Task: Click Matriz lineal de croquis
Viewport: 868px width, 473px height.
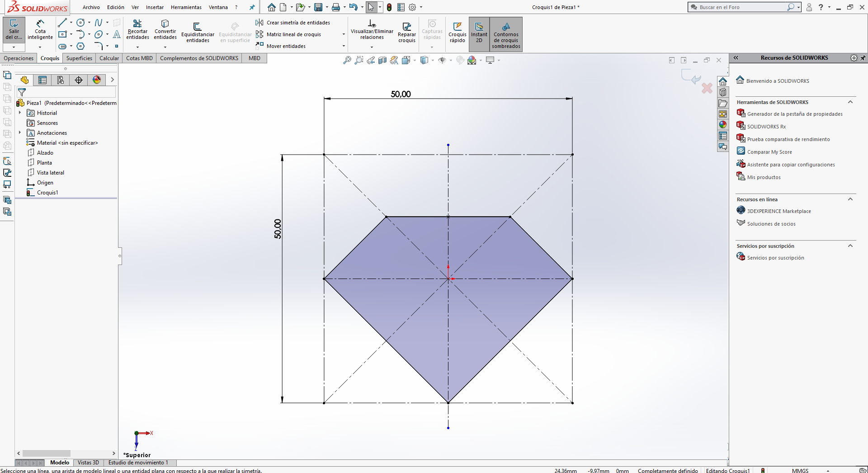Action: pos(288,34)
